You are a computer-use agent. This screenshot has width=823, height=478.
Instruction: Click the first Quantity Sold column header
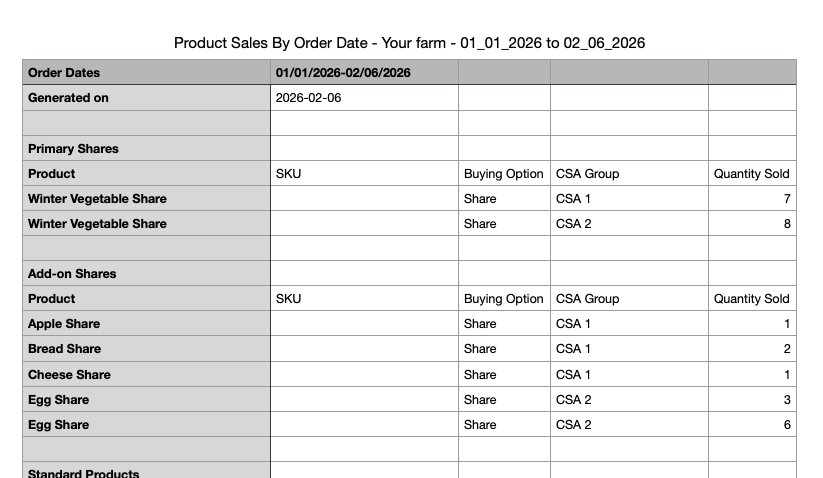(x=751, y=173)
